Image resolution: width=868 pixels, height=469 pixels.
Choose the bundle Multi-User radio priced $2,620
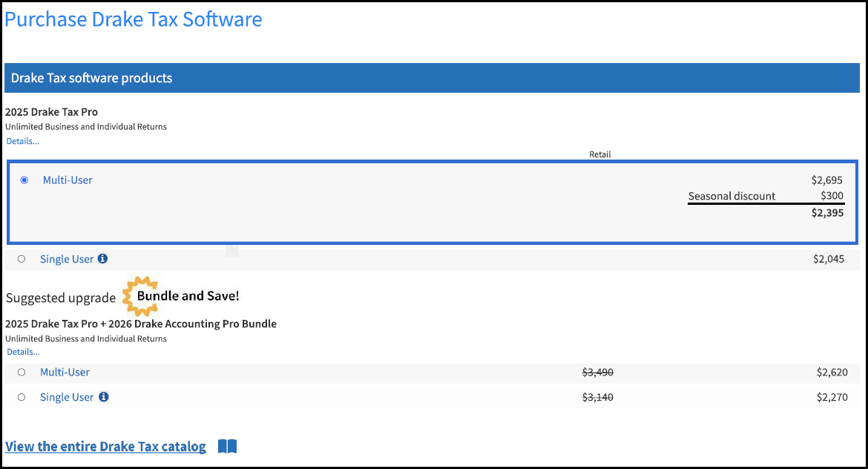pos(22,372)
